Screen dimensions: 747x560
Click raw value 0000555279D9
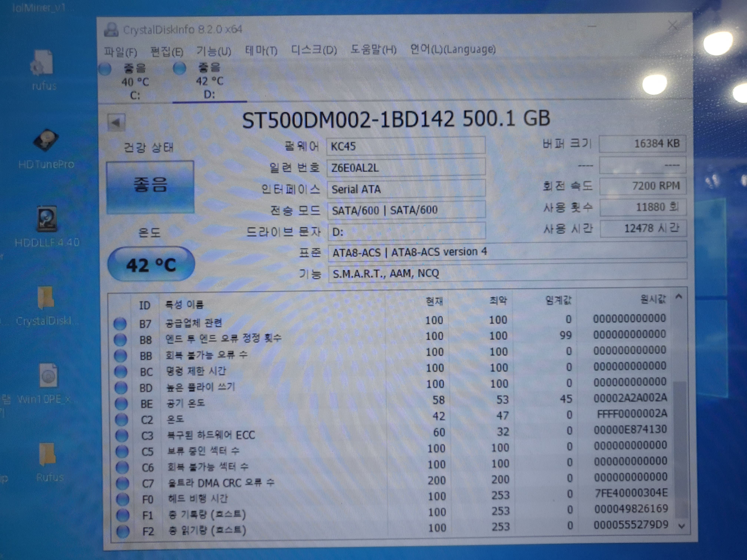coord(631,525)
